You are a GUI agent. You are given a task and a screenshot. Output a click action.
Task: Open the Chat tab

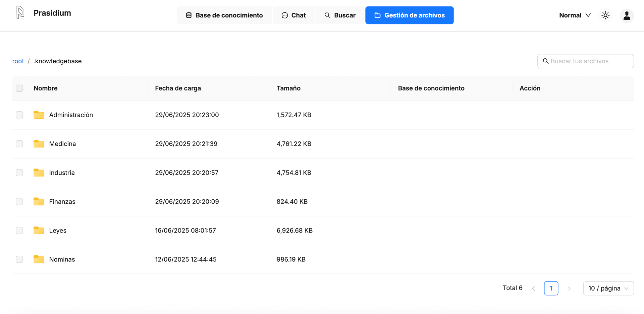(x=293, y=15)
